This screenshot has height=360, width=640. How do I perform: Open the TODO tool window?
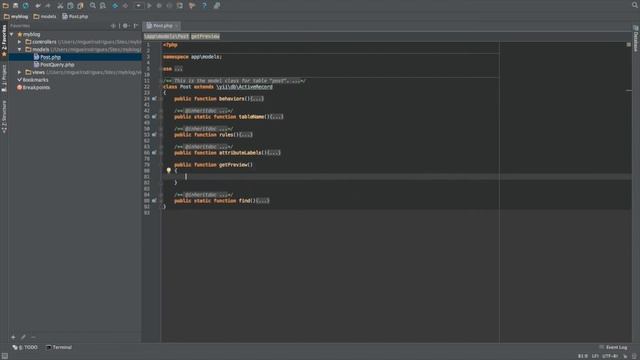click(25, 347)
